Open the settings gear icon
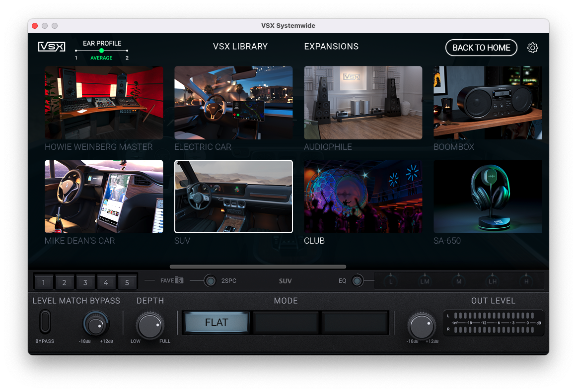The height and width of the screenshot is (392, 577). coord(532,48)
